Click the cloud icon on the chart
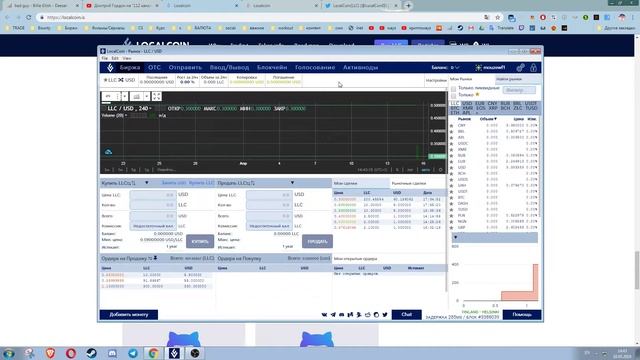The width and height of the screenshot is (640, 360). [108, 152]
